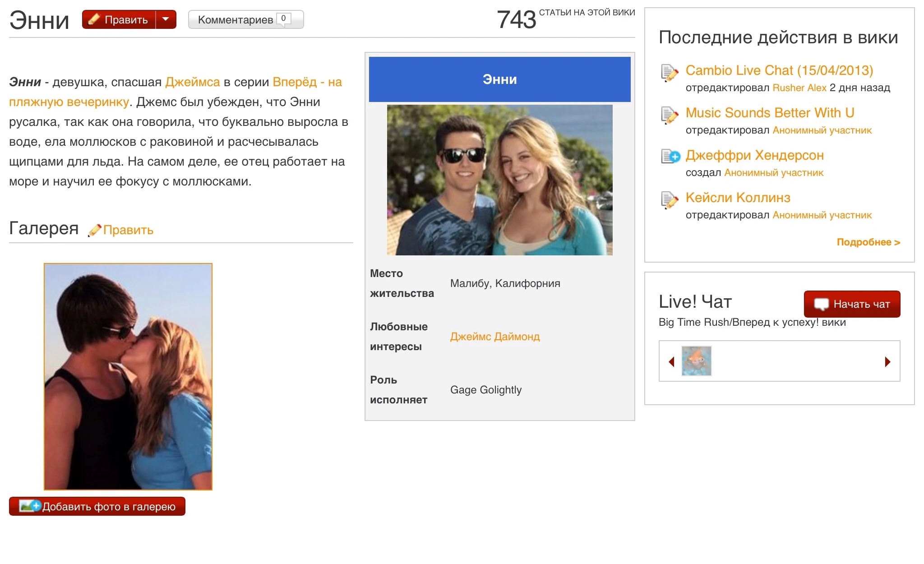Expand the dropdown arrow next to Править
Viewport: 924px width, 564px height.
click(166, 19)
